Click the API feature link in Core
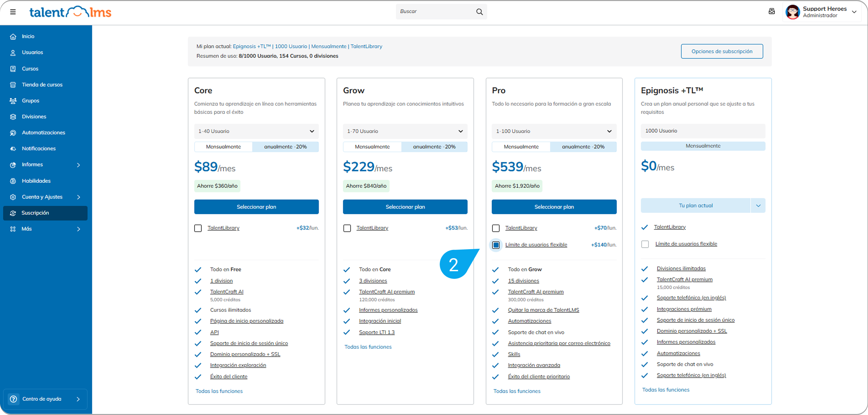This screenshot has height=415, width=868. pyautogui.click(x=215, y=332)
